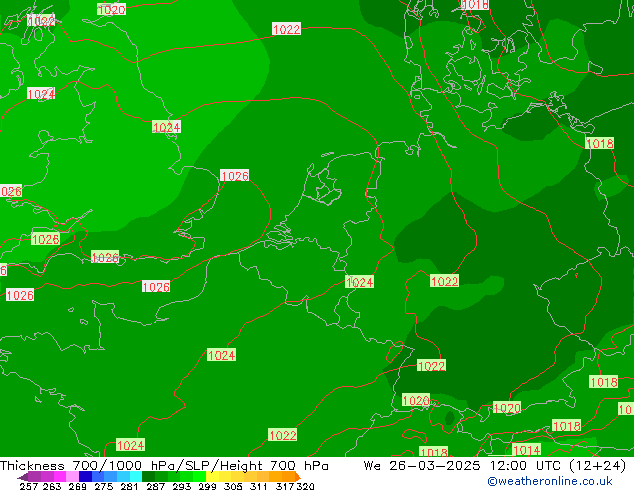This screenshot has width=634, height=490.
Task: Click the legend value 263
Action: [x=52, y=486]
